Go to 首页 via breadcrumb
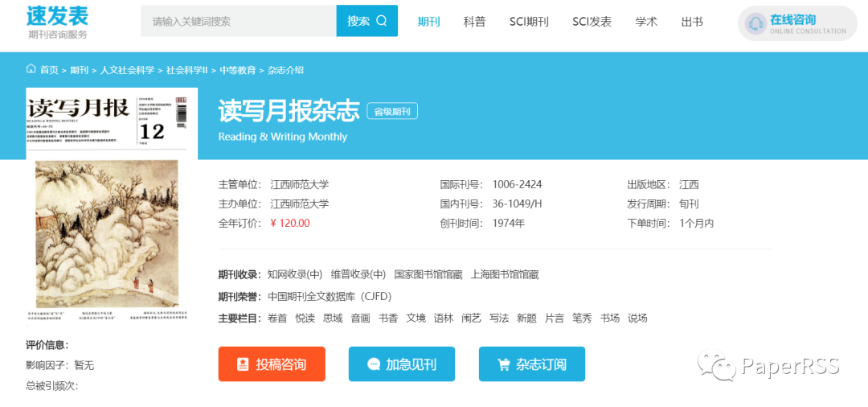The image size is (868, 407). coord(49,70)
